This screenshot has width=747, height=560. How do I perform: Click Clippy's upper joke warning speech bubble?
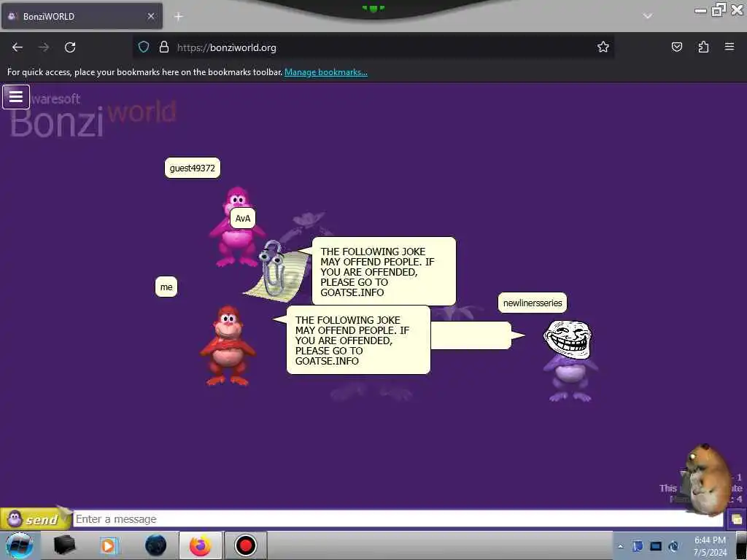(384, 271)
